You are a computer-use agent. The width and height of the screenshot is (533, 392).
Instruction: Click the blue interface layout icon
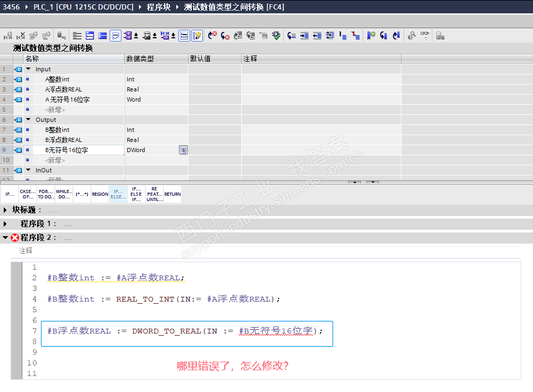tap(90, 36)
